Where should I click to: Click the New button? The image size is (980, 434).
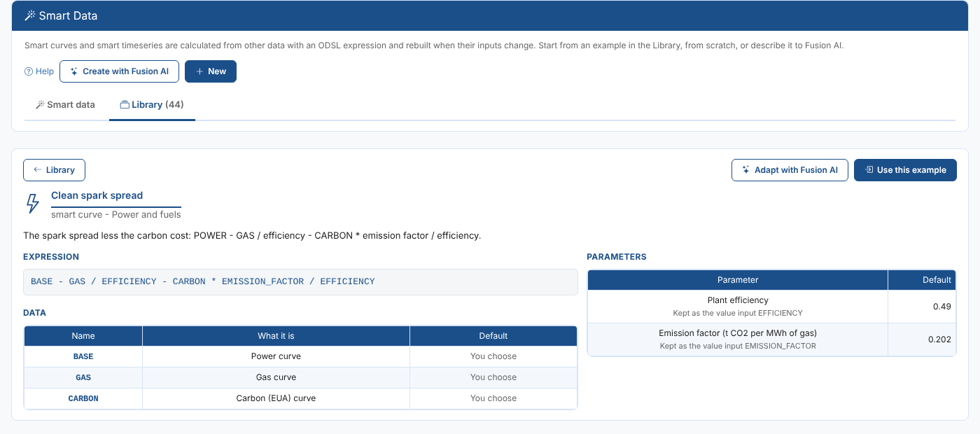coord(211,71)
